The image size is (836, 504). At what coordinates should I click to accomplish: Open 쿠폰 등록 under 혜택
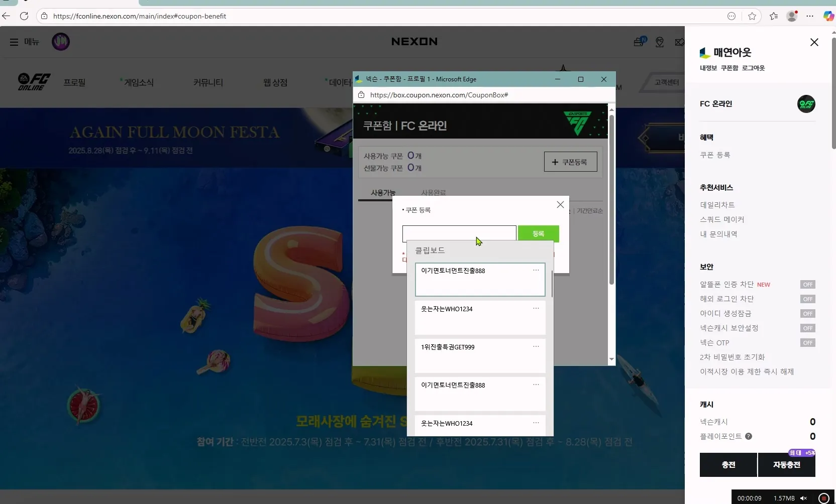tap(715, 155)
